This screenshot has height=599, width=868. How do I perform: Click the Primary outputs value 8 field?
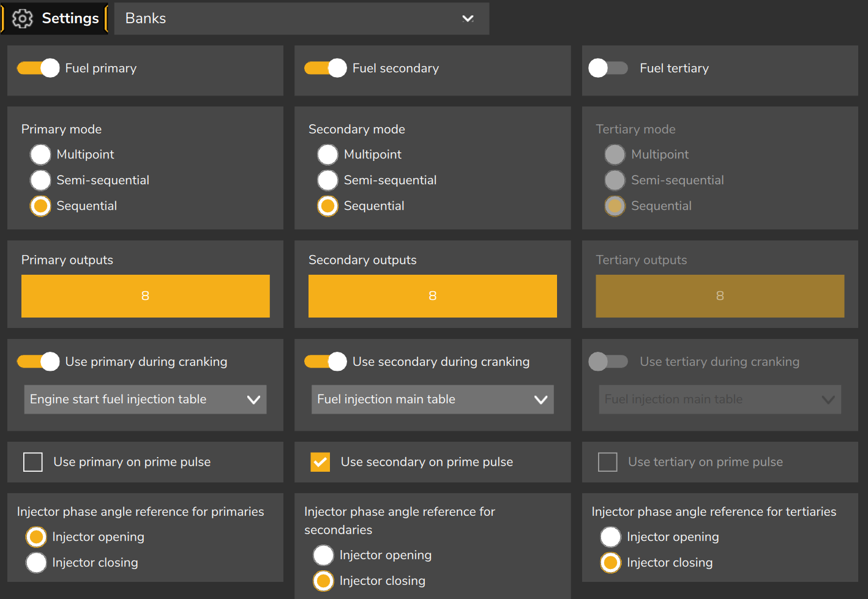point(145,296)
